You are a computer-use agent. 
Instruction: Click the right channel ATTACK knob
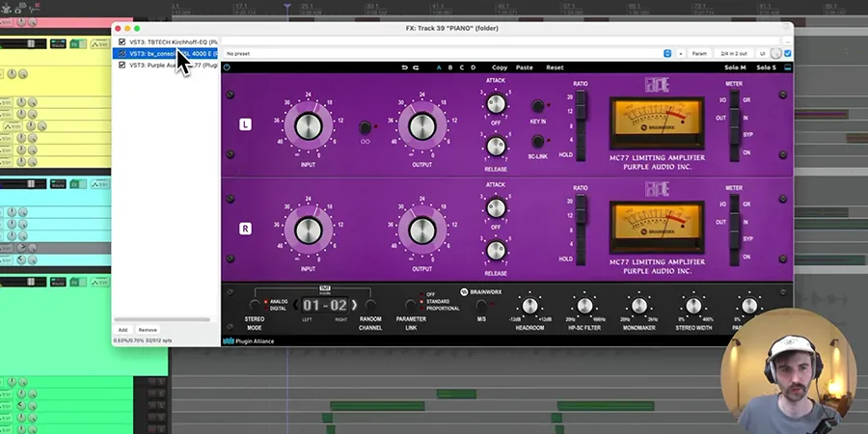click(496, 207)
